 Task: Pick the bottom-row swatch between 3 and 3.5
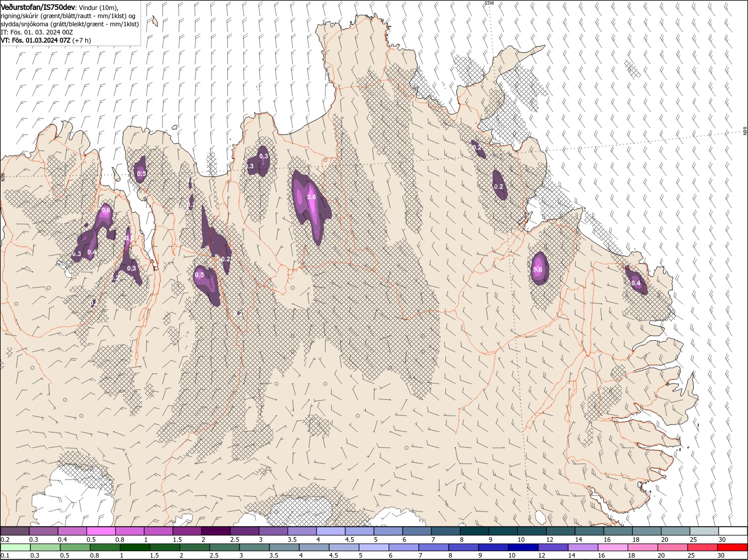coord(254,547)
